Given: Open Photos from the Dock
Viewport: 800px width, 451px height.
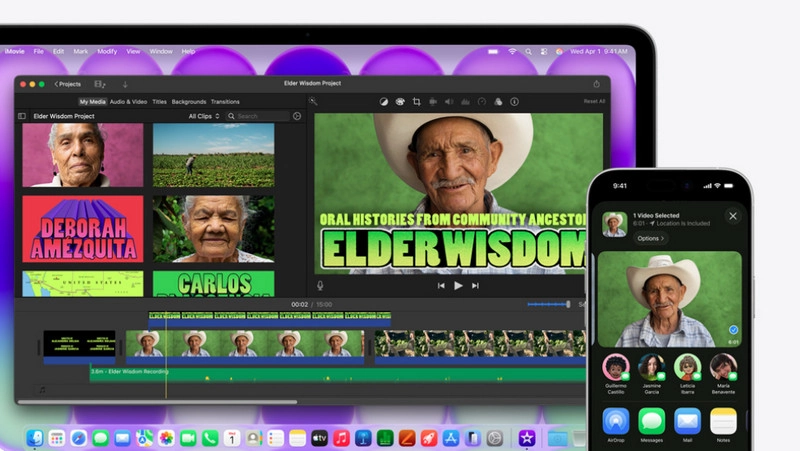Looking at the screenshot, I should (166, 438).
